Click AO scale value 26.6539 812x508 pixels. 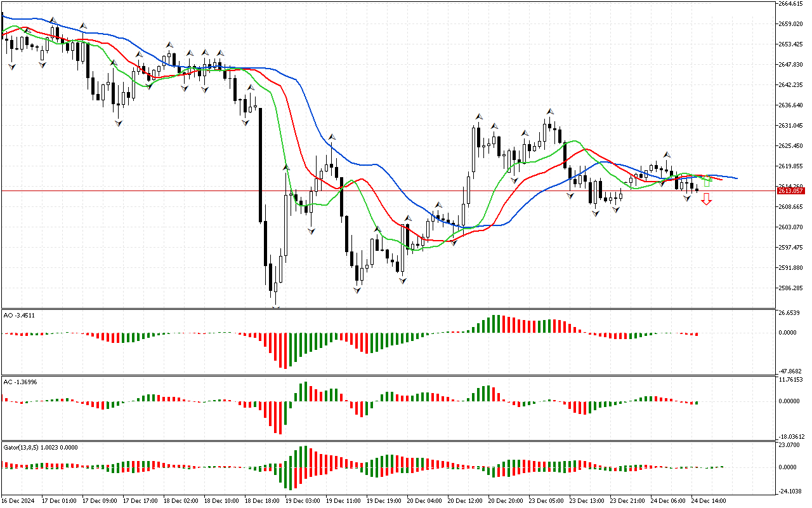(790, 314)
